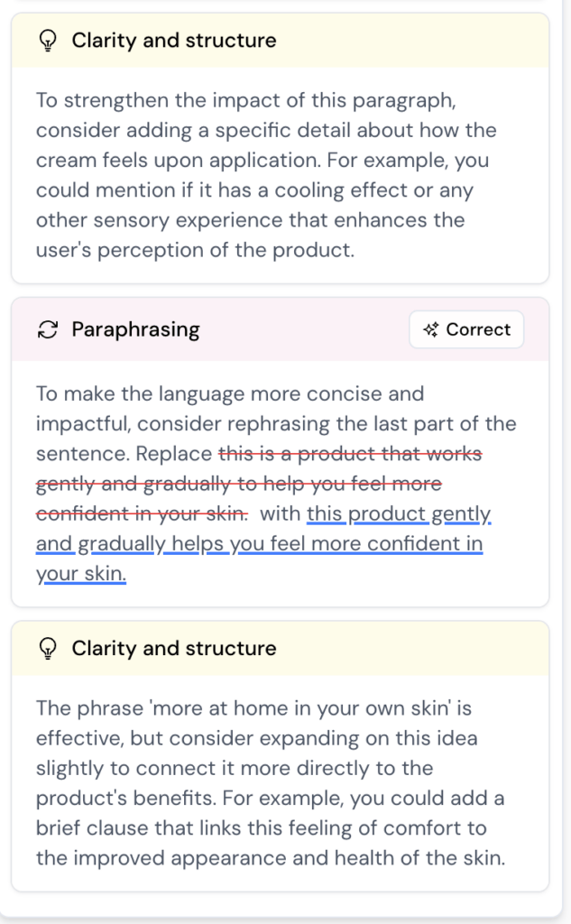Click the sparkle icon beside Correct
Image resolution: width=571 pixels, height=924 pixels.
point(431,330)
